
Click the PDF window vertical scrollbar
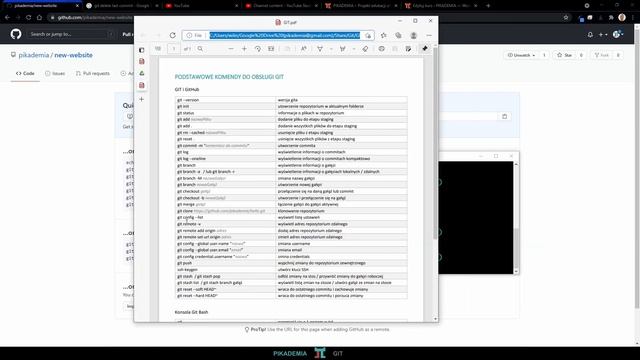(x=435, y=143)
